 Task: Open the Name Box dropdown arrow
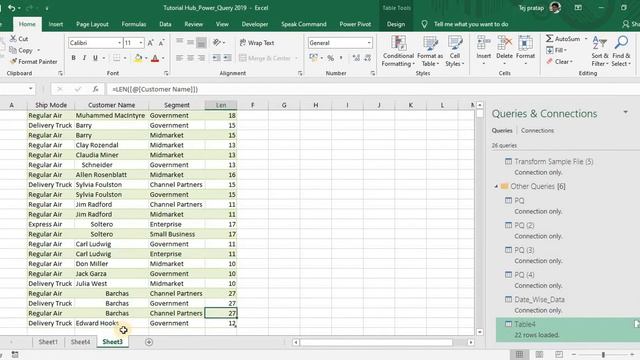31,89
